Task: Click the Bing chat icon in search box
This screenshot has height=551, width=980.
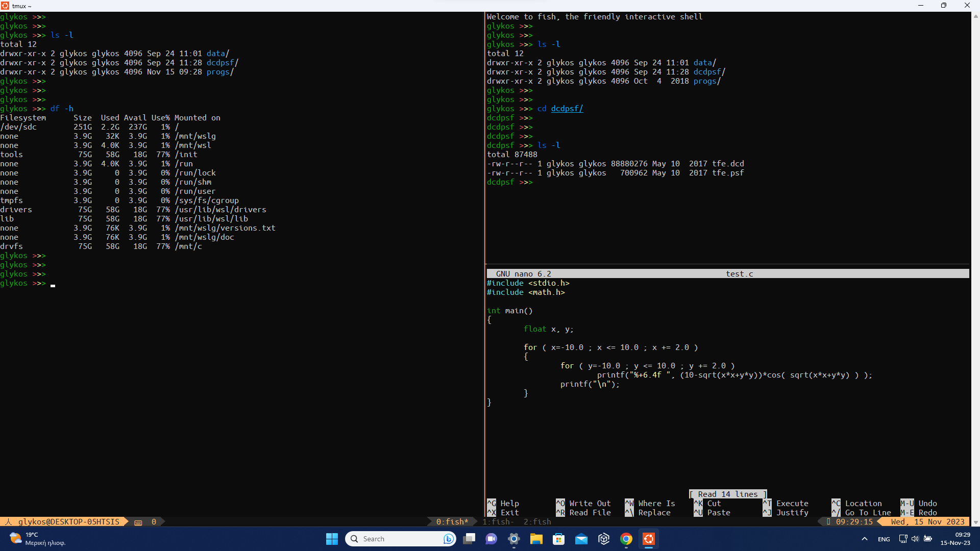Action: [448, 539]
